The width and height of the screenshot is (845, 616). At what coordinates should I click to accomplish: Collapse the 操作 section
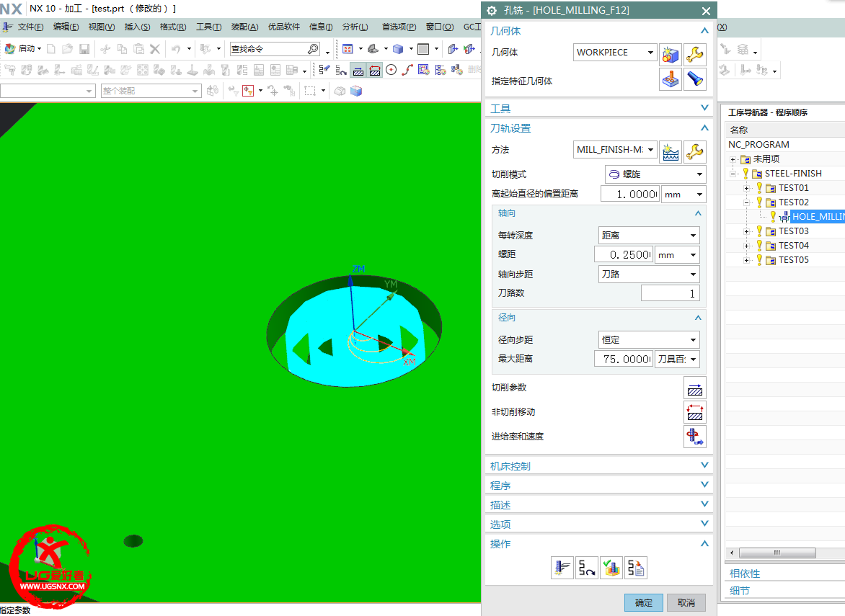coord(704,543)
